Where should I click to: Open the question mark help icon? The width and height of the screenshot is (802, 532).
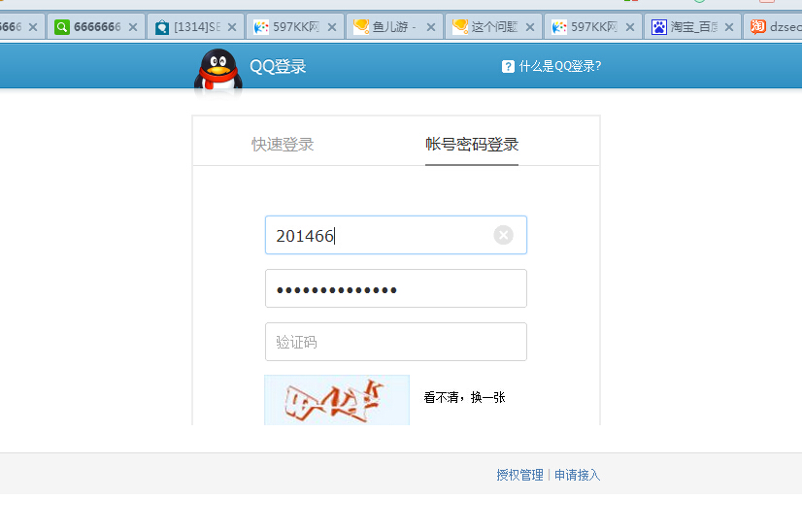pyautogui.click(x=508, y=66)
